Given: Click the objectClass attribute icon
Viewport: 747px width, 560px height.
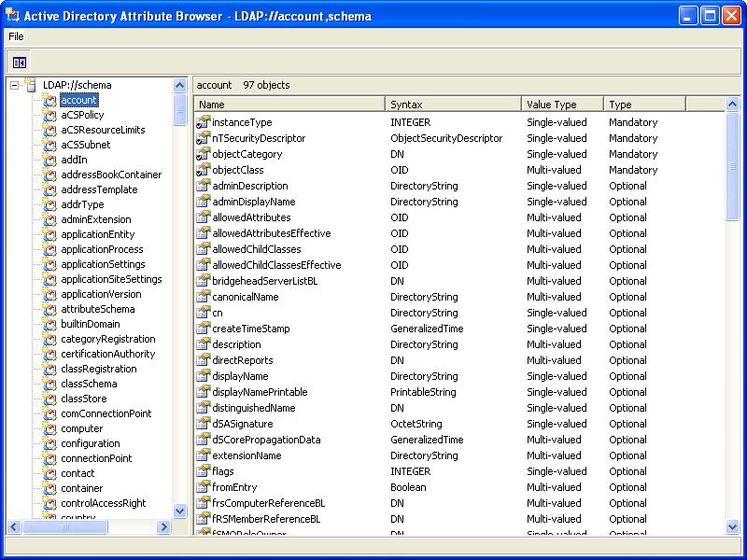Looking at the screenshot, I should coord(204,170).
